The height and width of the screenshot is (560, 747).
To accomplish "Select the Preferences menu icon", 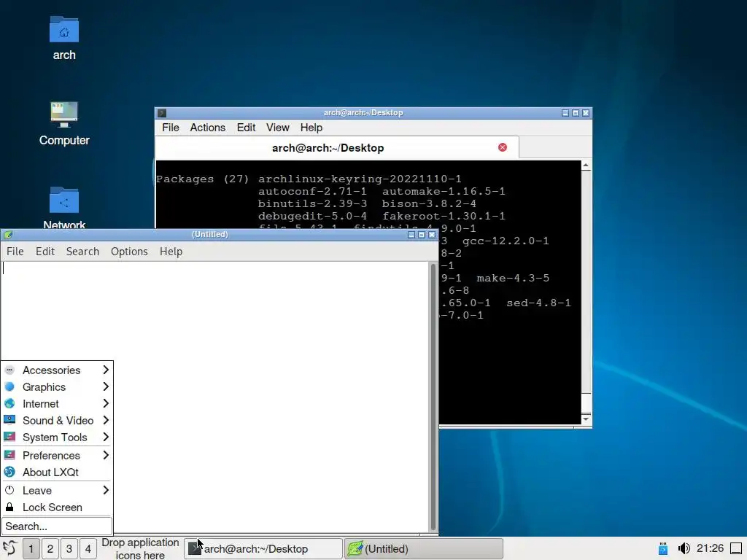I will point(9,455).
